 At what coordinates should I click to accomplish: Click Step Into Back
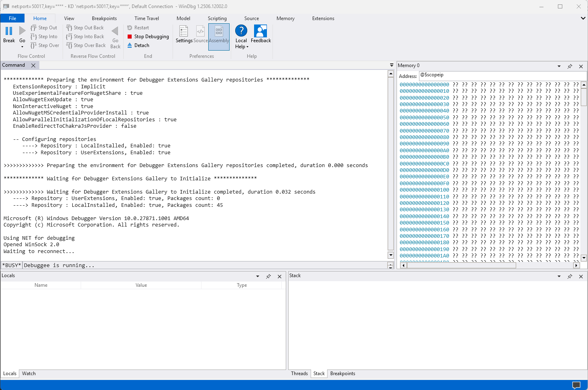[85, 37]
